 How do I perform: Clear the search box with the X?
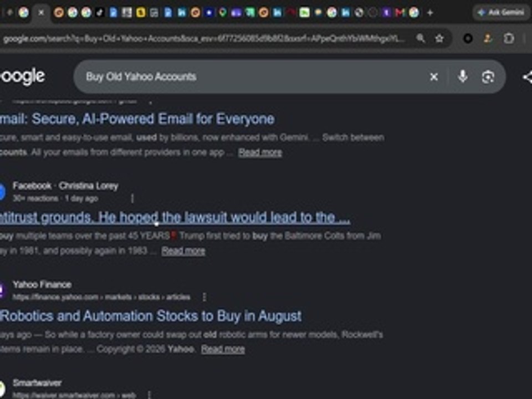433,77
